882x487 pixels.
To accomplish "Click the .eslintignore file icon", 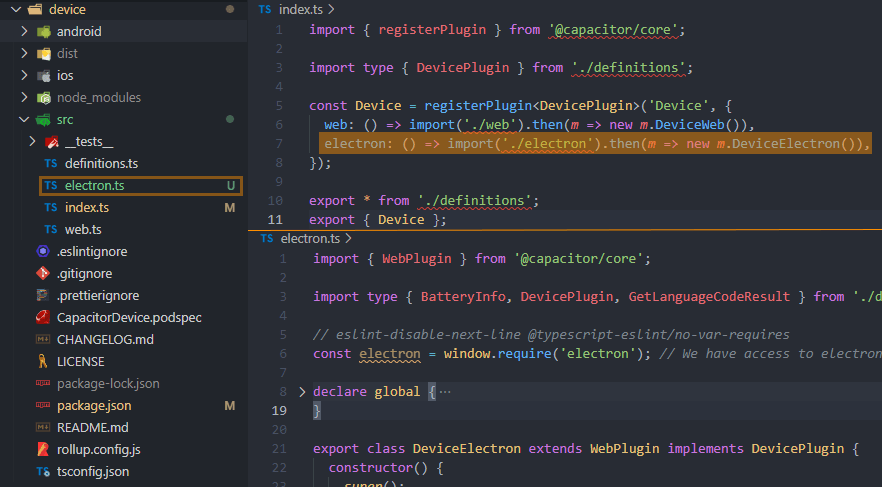I will point(43,251).
